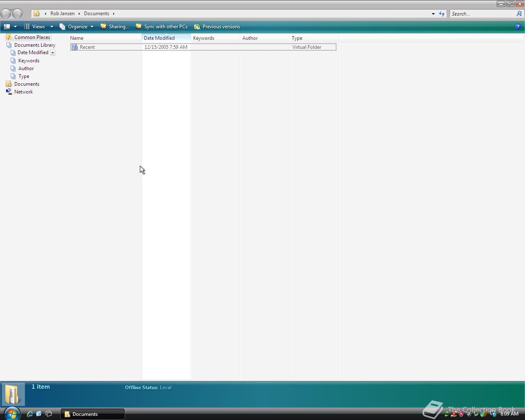Launch Internet Explorer from quick launch

click(30, 414)
